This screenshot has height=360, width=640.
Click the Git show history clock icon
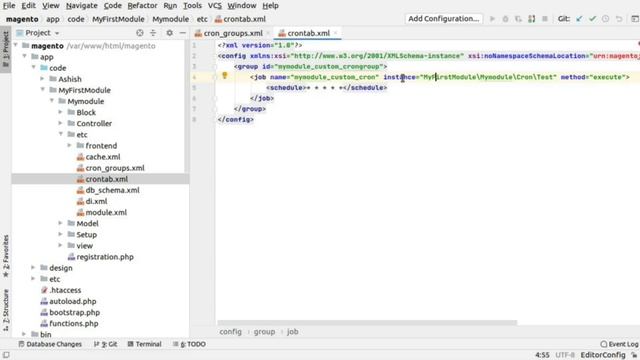coord(606,19)
